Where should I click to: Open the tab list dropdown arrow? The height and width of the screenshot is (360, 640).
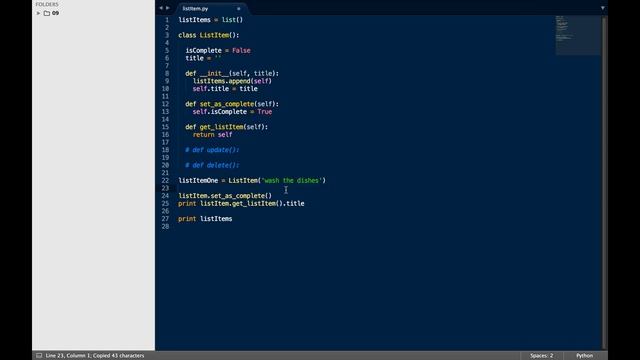tap(602, 8)
